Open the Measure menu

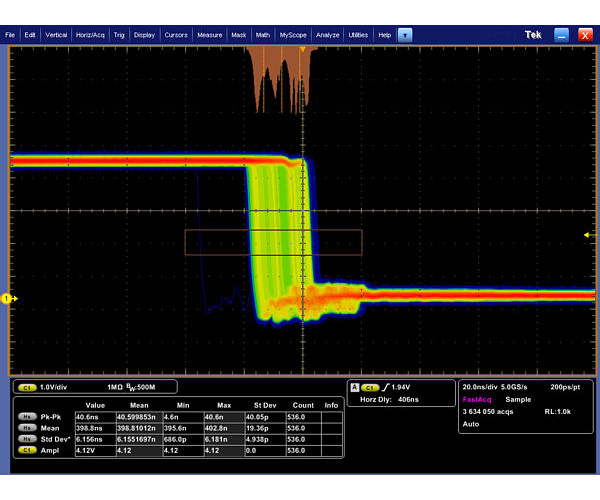209,35
